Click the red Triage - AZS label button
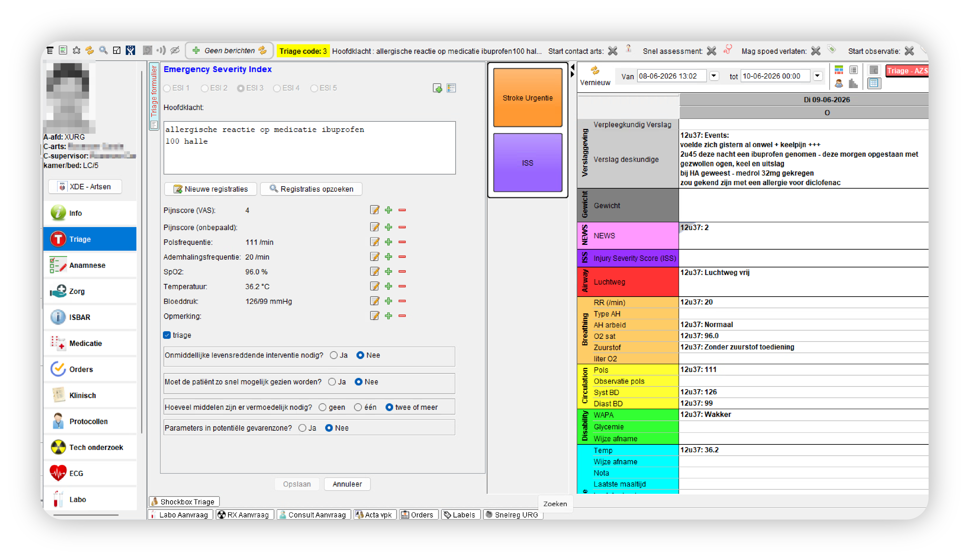The image size is (969, 560). pyautogui.click(x=907, y=71)
